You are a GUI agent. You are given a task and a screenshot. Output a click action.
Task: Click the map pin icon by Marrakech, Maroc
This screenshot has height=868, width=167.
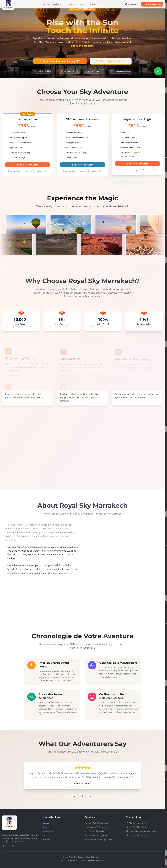127,823
